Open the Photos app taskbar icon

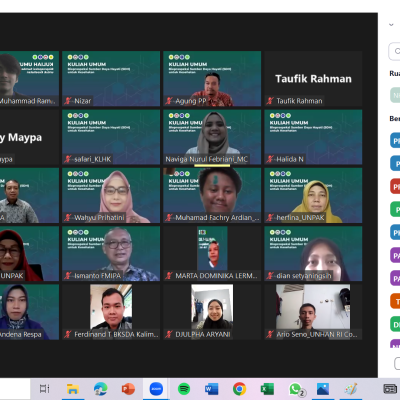tap(323, 389)
